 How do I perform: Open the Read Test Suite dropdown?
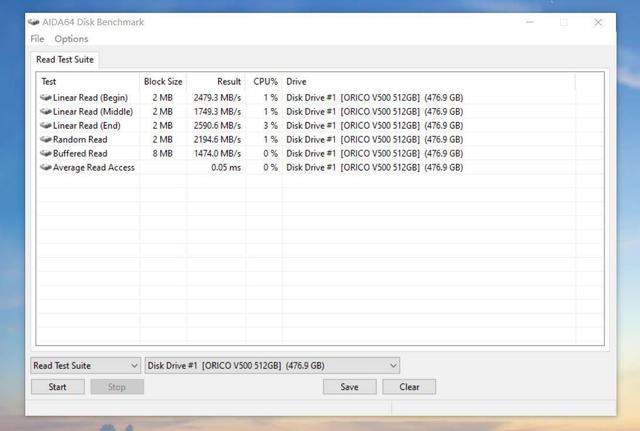(x=86, y=366)
